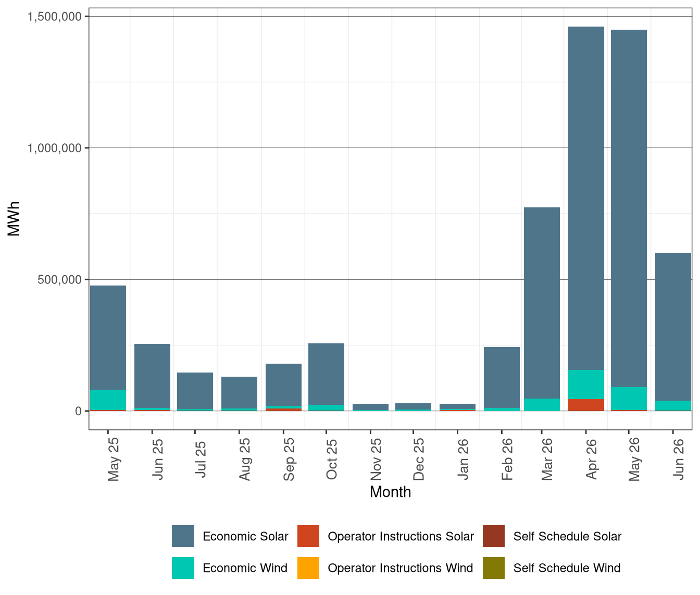Viewport: 700px width, 595px height.
Task: Click the 'Jul 25' x-axis label
Action: 200,460
